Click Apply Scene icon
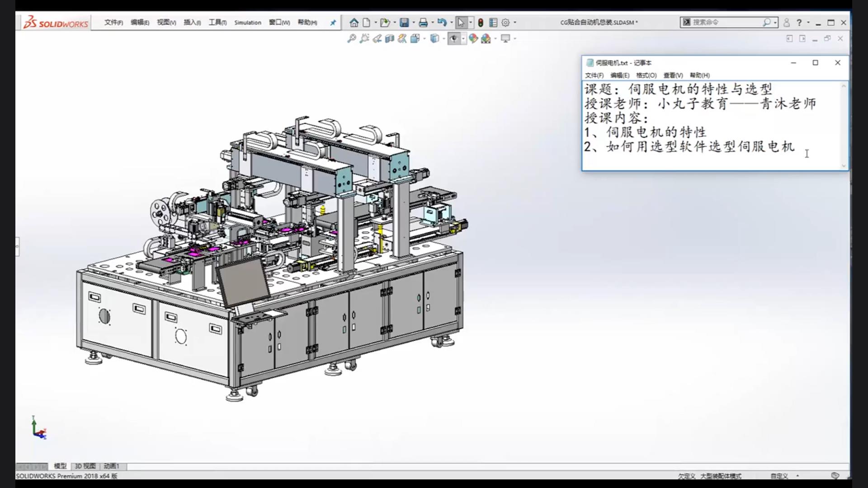The height and width of the screenshot is (488, 868). tap(486, 39)
